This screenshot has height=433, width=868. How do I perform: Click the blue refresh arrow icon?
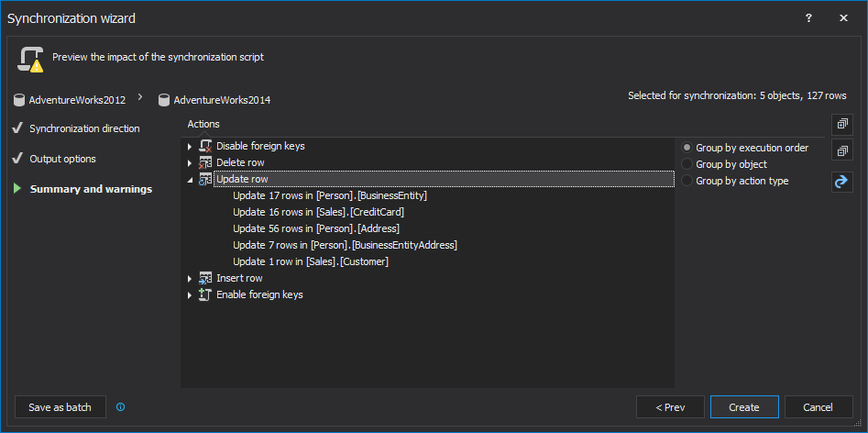(x=841, y=182)
